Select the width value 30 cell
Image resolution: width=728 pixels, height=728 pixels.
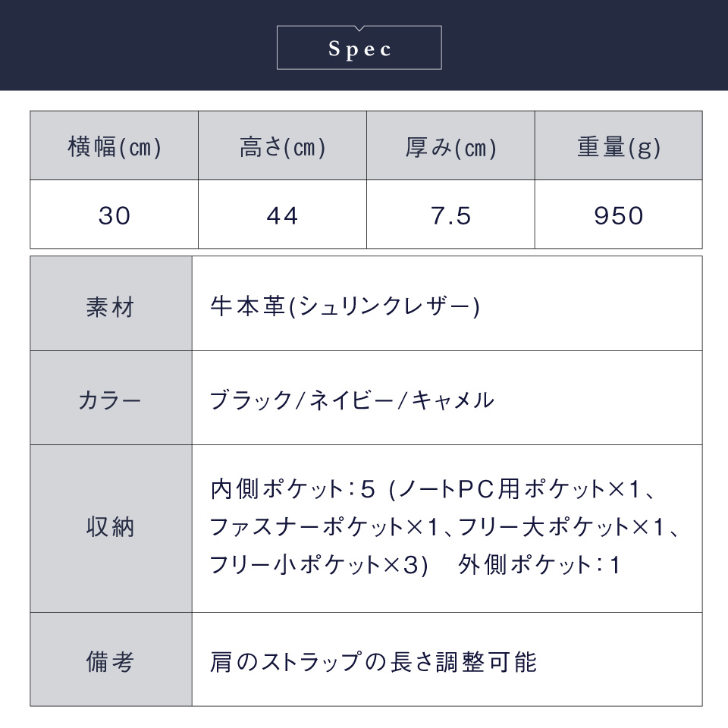point(115,215)
